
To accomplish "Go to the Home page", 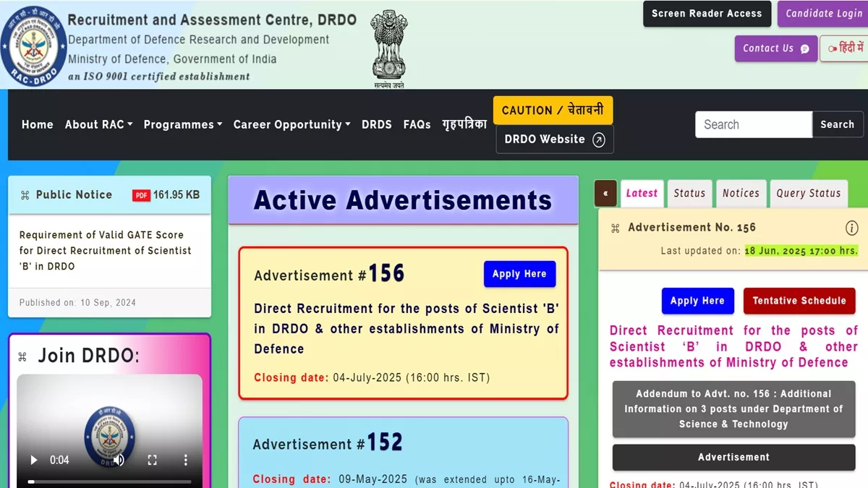I will tap(38, 124).
